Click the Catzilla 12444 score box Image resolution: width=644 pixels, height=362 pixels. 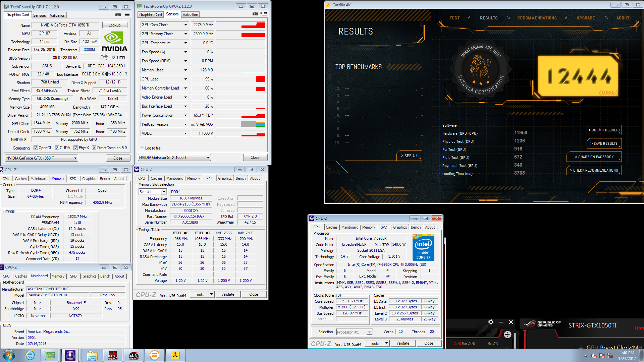coord(578,76)
